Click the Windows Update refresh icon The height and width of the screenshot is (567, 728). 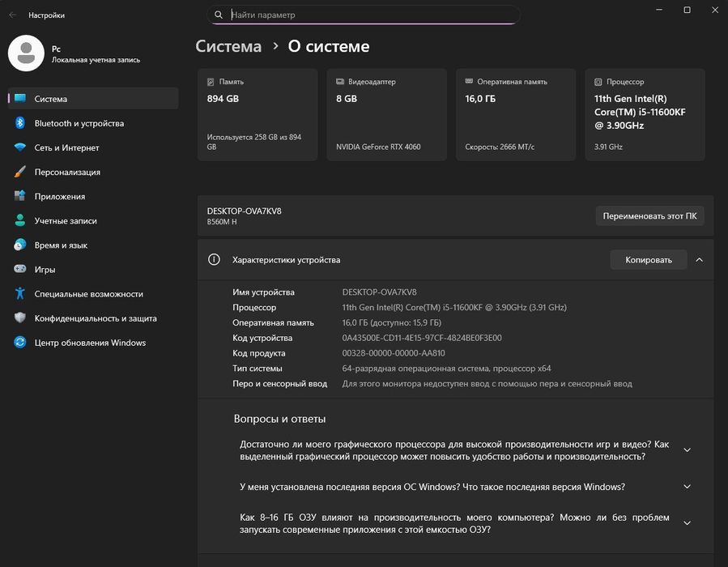(20, 343)
